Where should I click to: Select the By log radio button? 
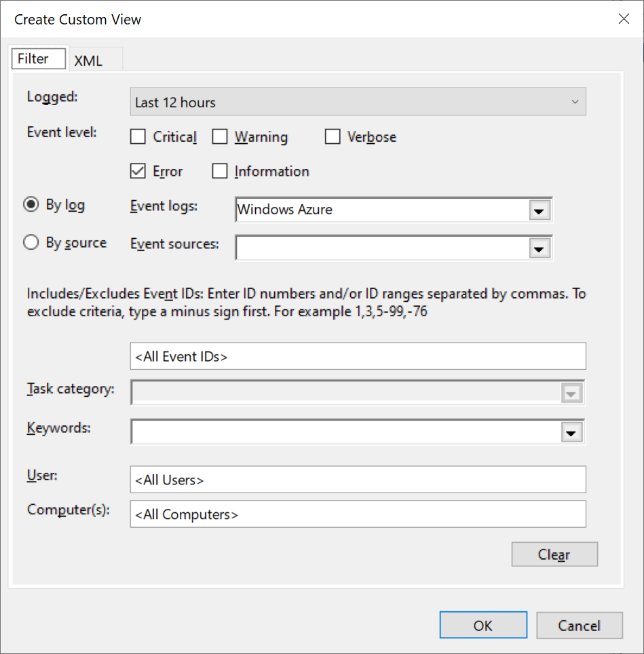(x=31, y=204)
